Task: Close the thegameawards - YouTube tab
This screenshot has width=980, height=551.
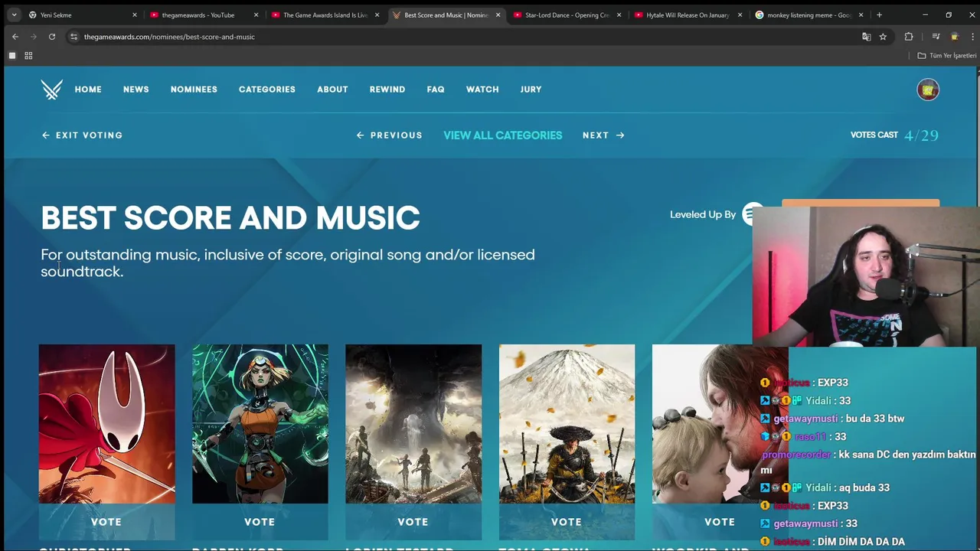Action: coord(256,15)
